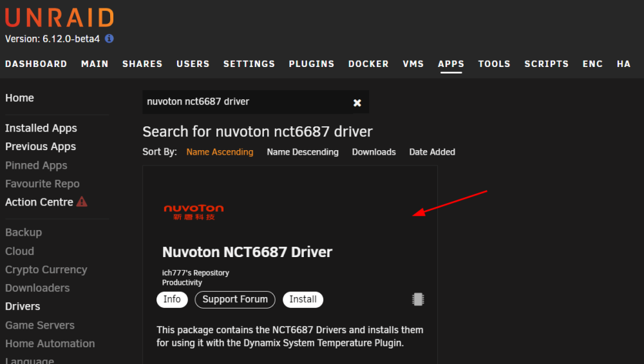Go to the Scripts tab
Image resolution: width=644 pixels, height=364 pixels.
pos(547,64)
